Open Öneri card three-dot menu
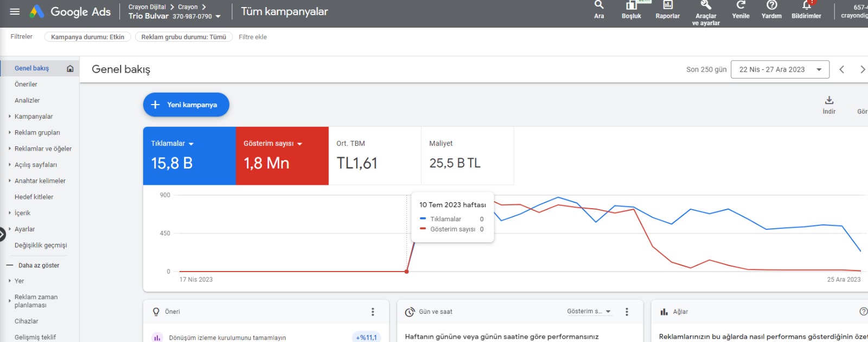The height and width of the screenshot is (342, 868). click(x=373, y=312)
